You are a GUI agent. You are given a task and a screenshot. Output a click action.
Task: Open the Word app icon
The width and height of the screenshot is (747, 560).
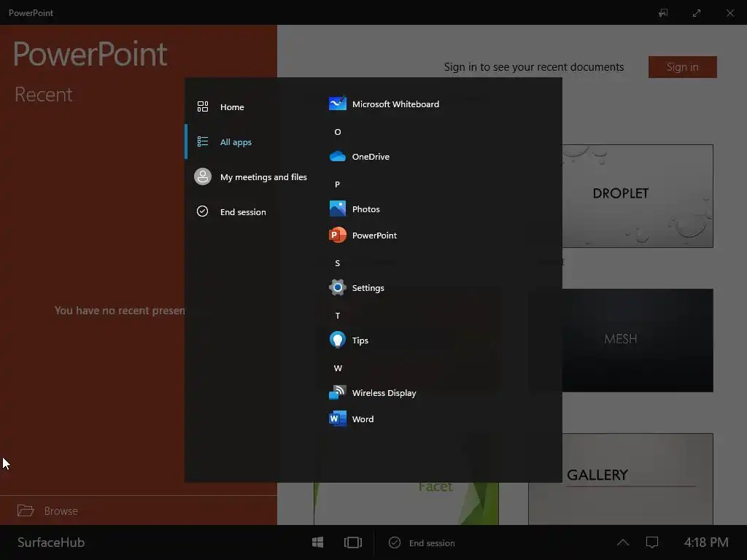pos(337,419)
